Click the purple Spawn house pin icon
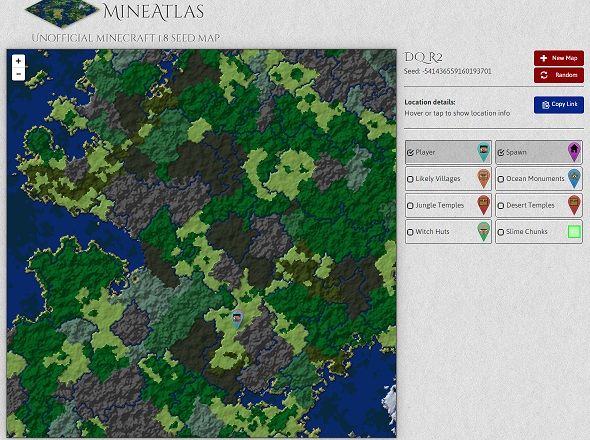The height and width of the screenshot is (440, 590). [x=574, y=152]
